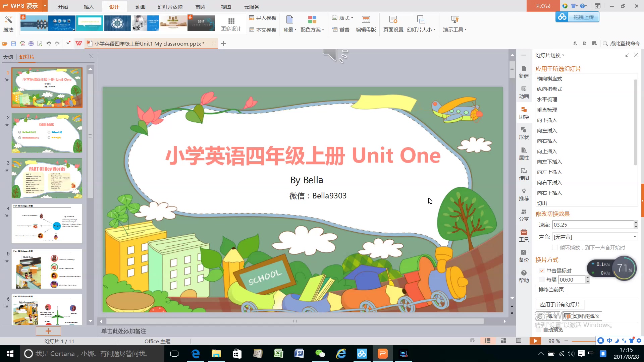Redo the last undone action

(57, 44)
